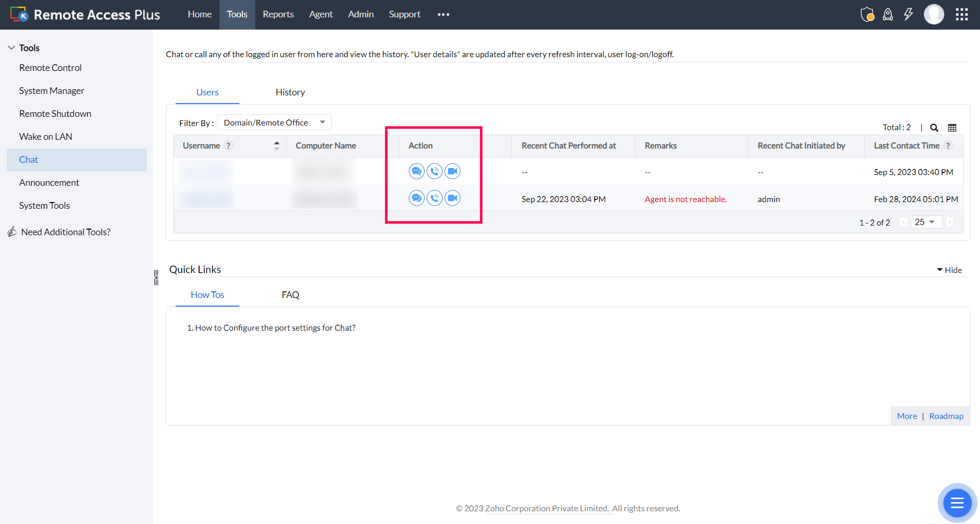The height and width of the screenshot is (524, 980).
Task: Open the Roadmap link
Action: coord(946,416)
